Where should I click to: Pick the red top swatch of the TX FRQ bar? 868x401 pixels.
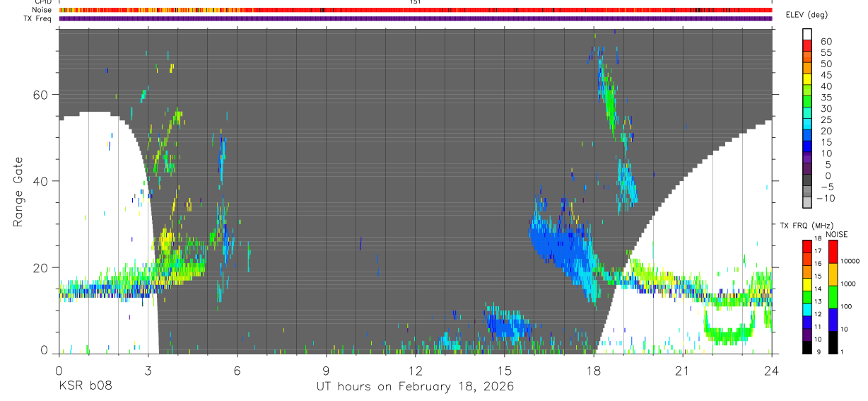807,247
